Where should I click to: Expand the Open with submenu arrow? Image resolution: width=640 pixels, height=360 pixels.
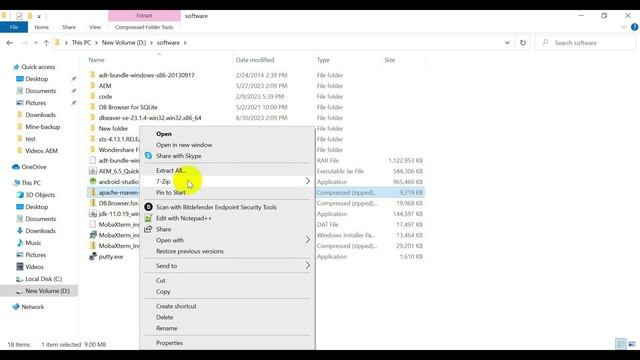[308, 240]
